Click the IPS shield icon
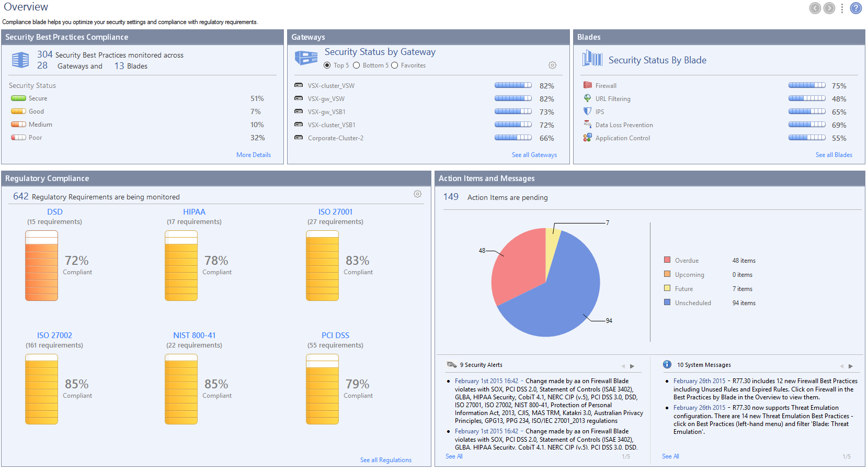The image size is (868, 470). pyautogui.click(x=588, y=111)
